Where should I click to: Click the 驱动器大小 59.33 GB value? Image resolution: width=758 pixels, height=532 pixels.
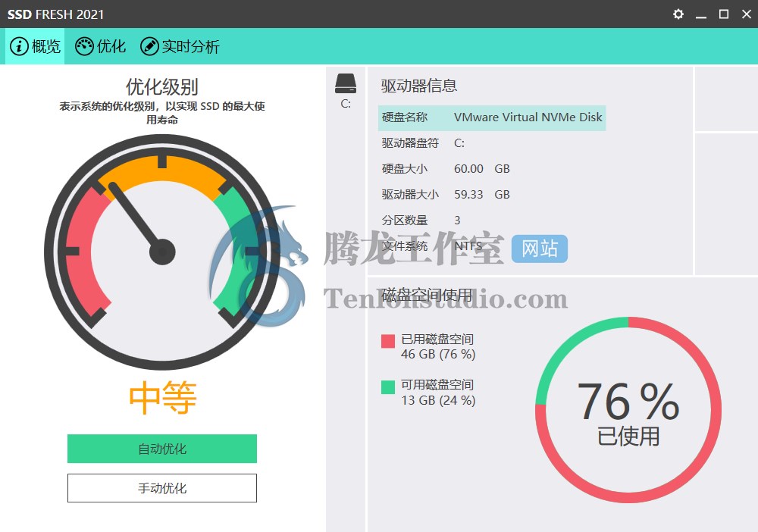(x=482, y=194)
